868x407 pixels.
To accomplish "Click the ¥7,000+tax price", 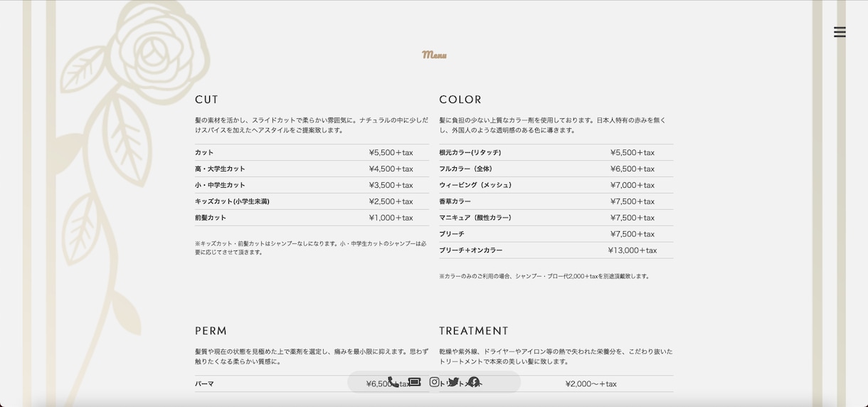I will 632,185.
